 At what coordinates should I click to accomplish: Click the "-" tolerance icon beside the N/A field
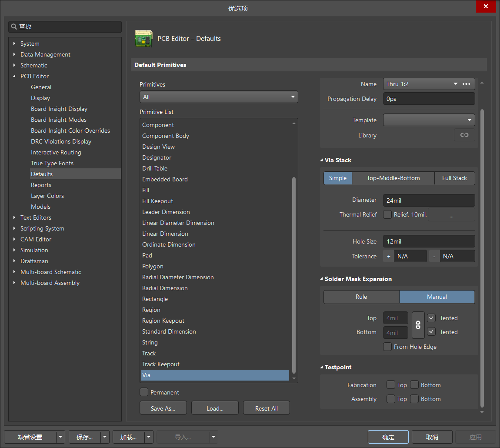[x=434, y=256]
